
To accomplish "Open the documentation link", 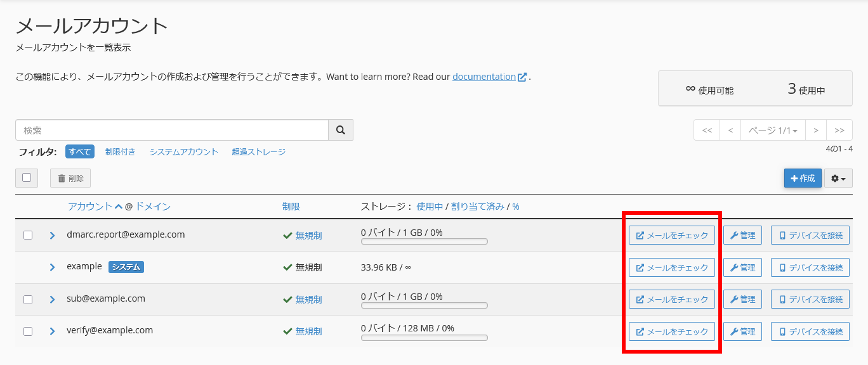I will pos(483,77).
